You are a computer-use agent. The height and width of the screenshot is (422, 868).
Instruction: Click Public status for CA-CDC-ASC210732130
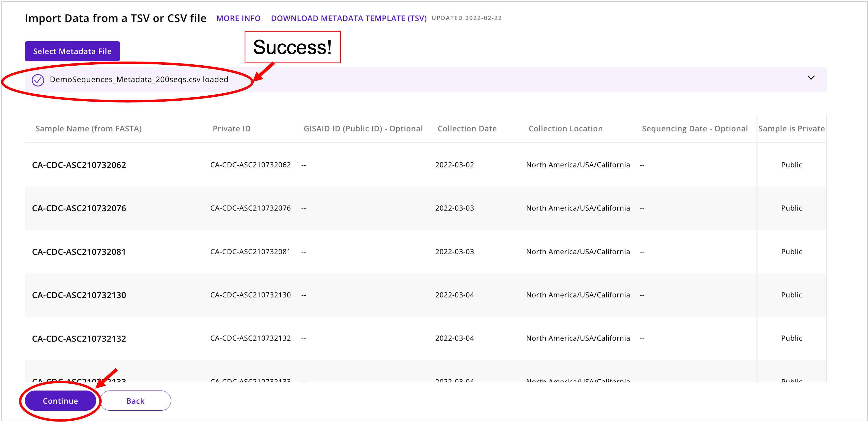tap(792, 295)
